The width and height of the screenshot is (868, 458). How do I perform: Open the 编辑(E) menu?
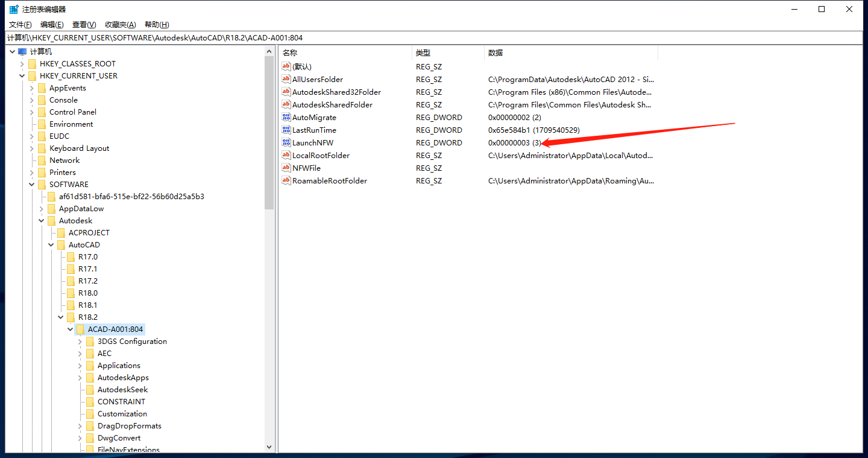(x=52, y=25)
